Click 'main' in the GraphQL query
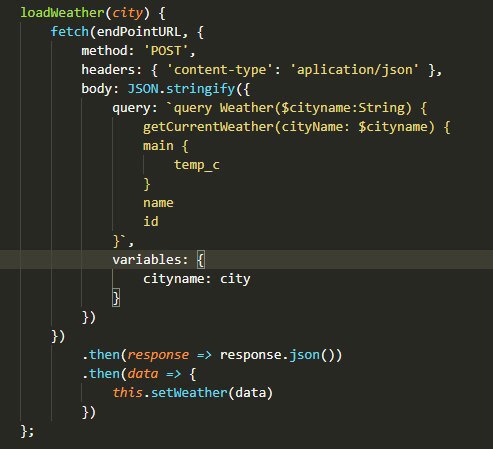The height and width of the screenshot is (449, 493). pyautogui.click(x=158, y=146)
